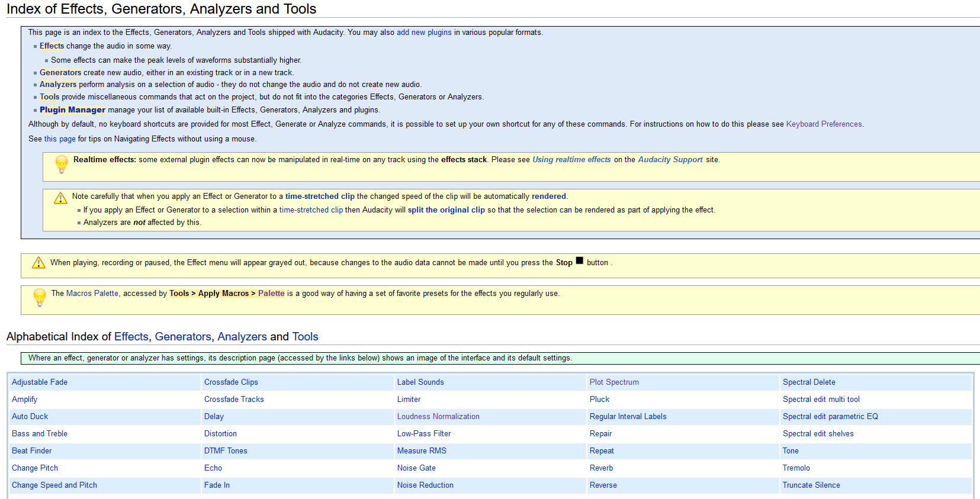Click Tools in the Alphabetical Index heading

(306, 337)
